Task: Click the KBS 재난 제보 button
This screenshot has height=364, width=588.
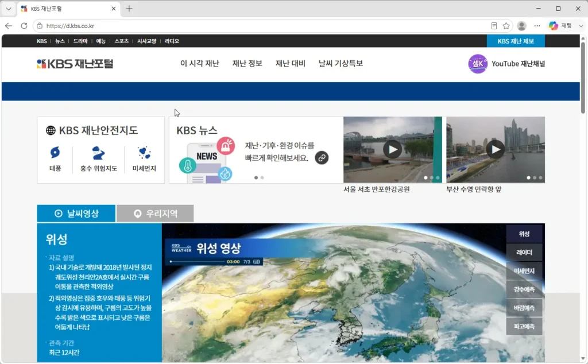Action: coord(516,41)
